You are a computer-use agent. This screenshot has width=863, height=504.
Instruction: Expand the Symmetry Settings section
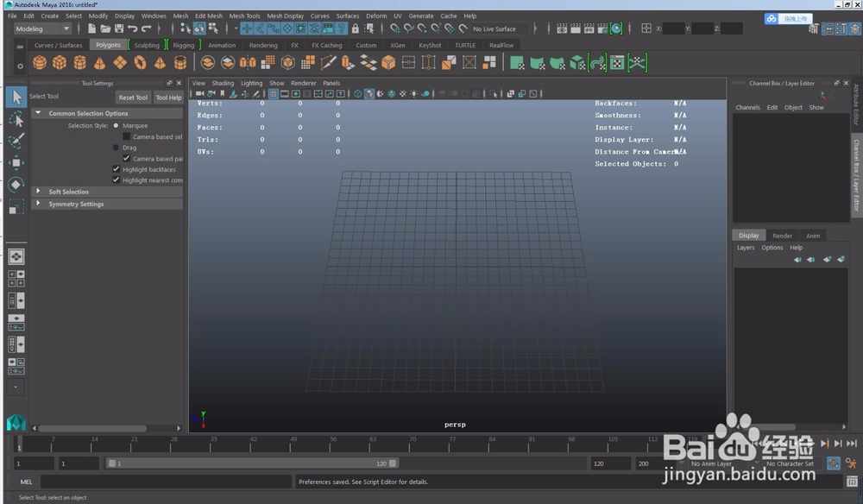[x=38, y=203]
